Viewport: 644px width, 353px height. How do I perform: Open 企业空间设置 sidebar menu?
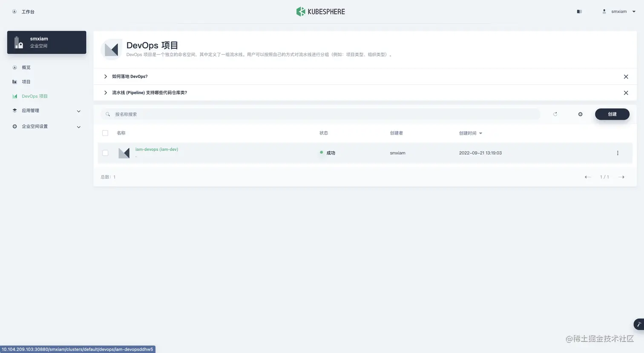[34, 126]
